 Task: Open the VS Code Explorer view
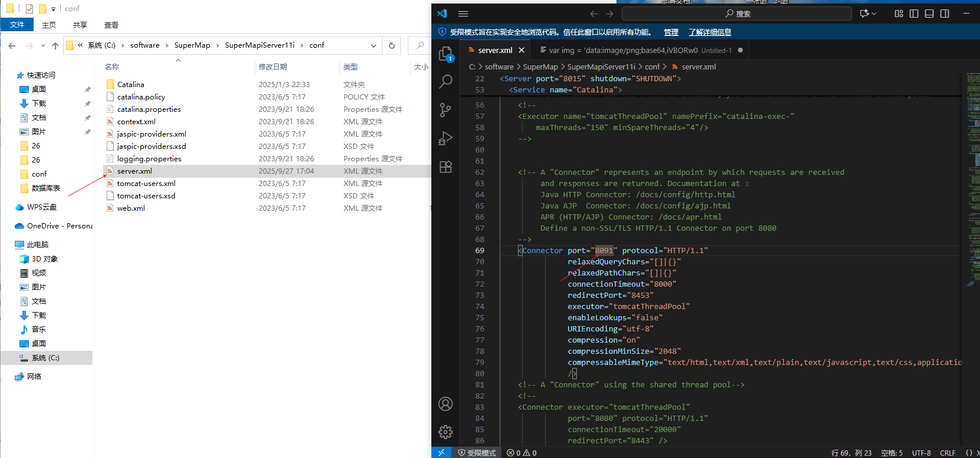(x=446, y=54)
